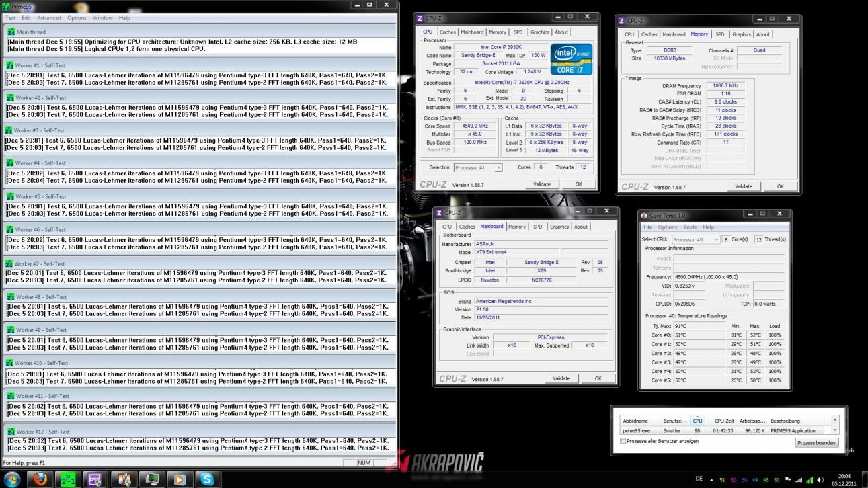This screenshot has width=868, height=488.
Task: Enable Prozesse aller Benutzer anzeigen checkbox
Action: click(623, 441)
